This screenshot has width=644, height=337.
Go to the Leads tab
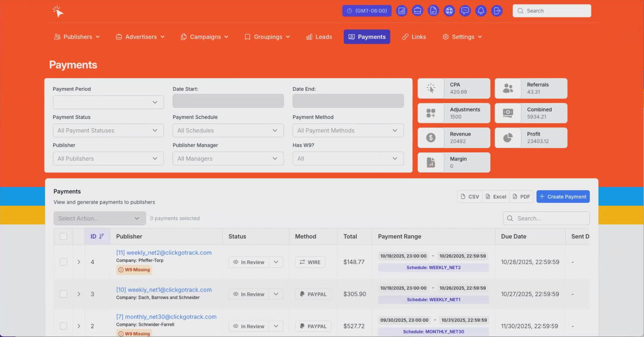click(x=319, y=37)
